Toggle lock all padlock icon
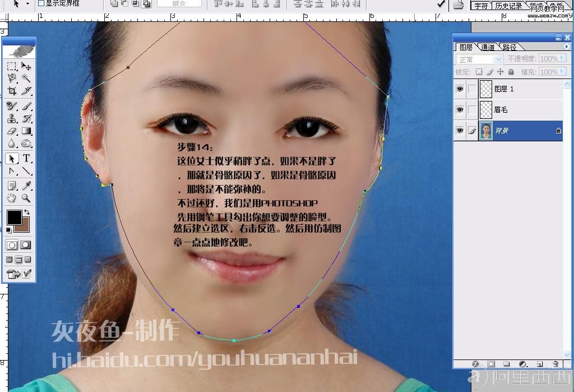Viewport: 574px width, 392px height. [511, 72]
